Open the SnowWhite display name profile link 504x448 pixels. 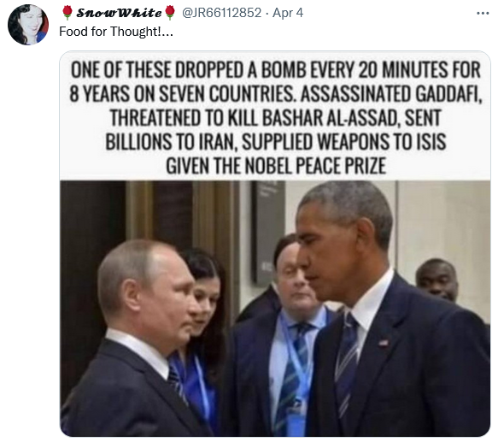pos(120,13)
